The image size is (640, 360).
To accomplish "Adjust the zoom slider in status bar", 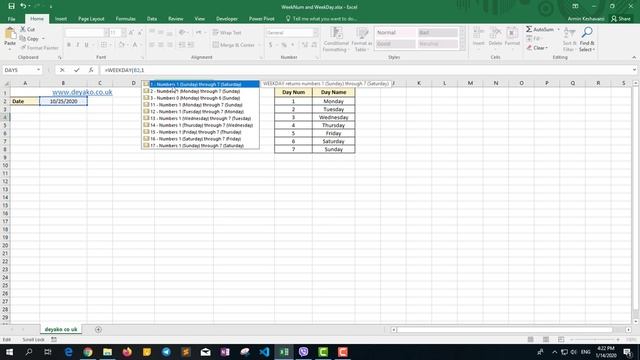I will click(595, 340).
